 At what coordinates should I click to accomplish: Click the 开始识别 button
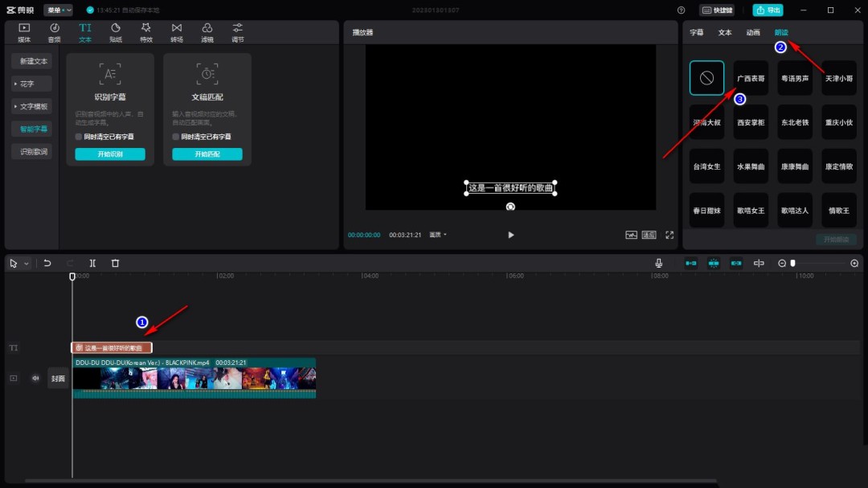click(109, 154)
